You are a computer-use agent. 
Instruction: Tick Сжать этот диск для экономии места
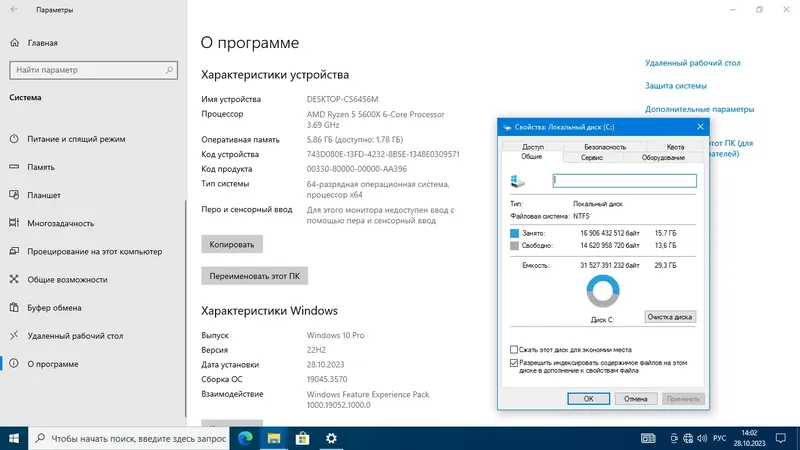[x=514, y=349]
